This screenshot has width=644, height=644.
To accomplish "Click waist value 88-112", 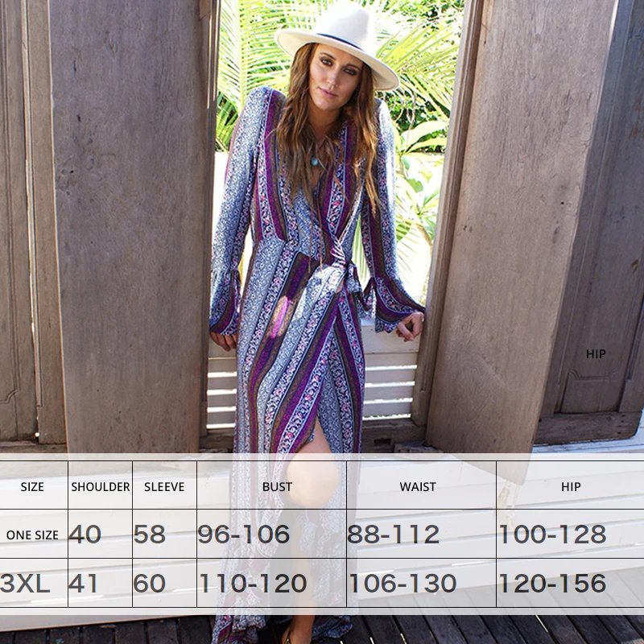I will [x=393, y=535].
